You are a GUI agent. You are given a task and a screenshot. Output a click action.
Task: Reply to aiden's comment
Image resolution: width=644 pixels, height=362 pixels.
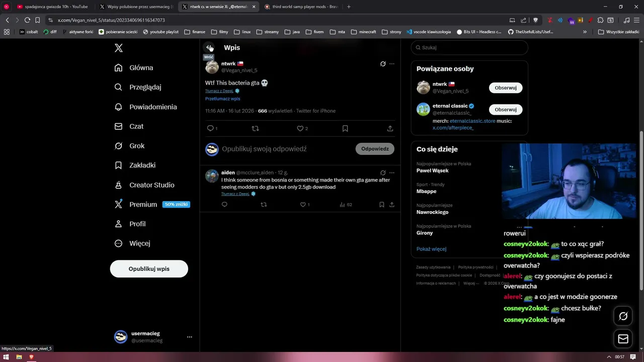224,205
